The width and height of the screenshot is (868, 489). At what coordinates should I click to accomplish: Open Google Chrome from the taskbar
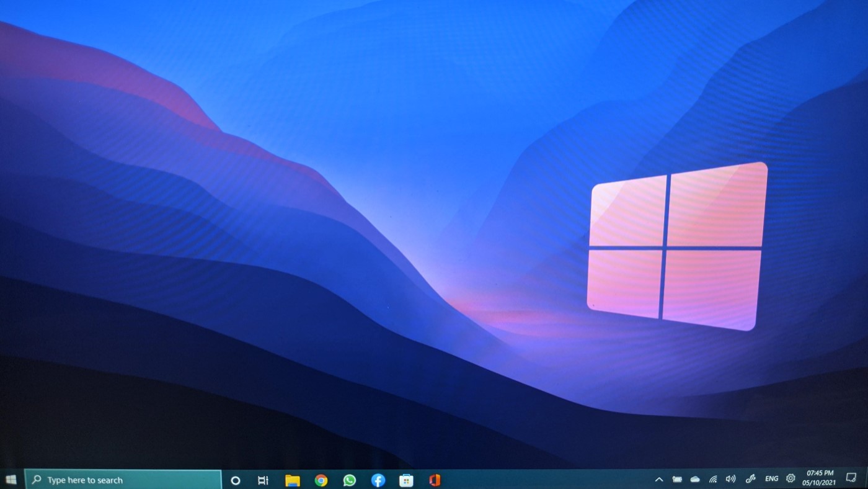coord(321,480)
